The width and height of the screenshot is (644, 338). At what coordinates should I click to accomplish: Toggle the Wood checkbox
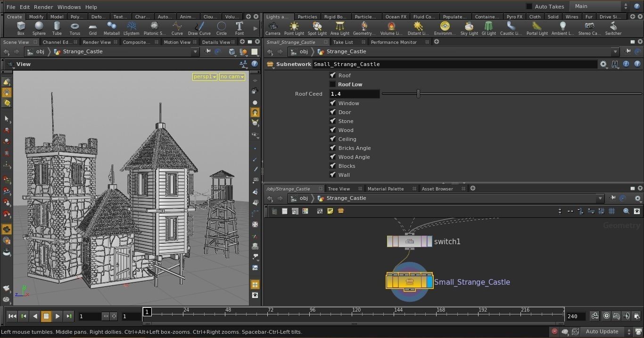coord(333,130)
